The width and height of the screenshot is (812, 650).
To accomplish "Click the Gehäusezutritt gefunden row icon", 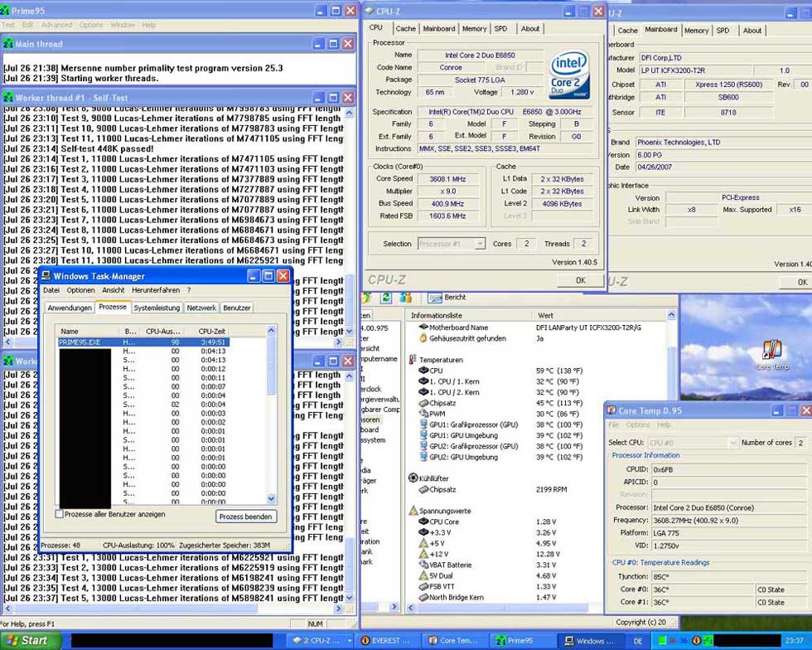I will pyautogui.click(x=423, y=338).
